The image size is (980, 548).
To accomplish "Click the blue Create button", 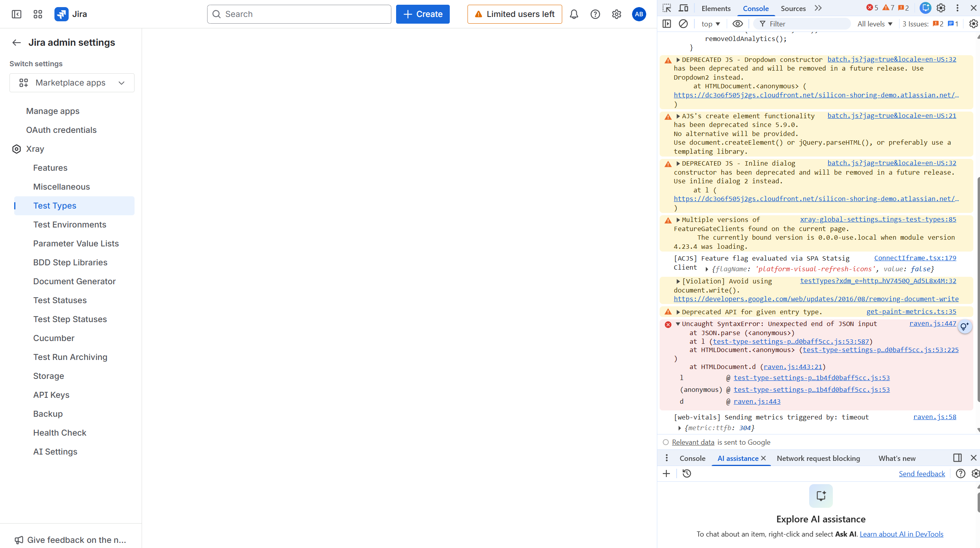I will 423,14.
